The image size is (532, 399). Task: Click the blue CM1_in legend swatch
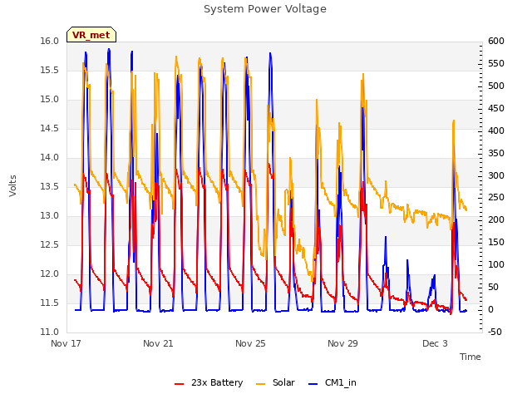point(313,384)
